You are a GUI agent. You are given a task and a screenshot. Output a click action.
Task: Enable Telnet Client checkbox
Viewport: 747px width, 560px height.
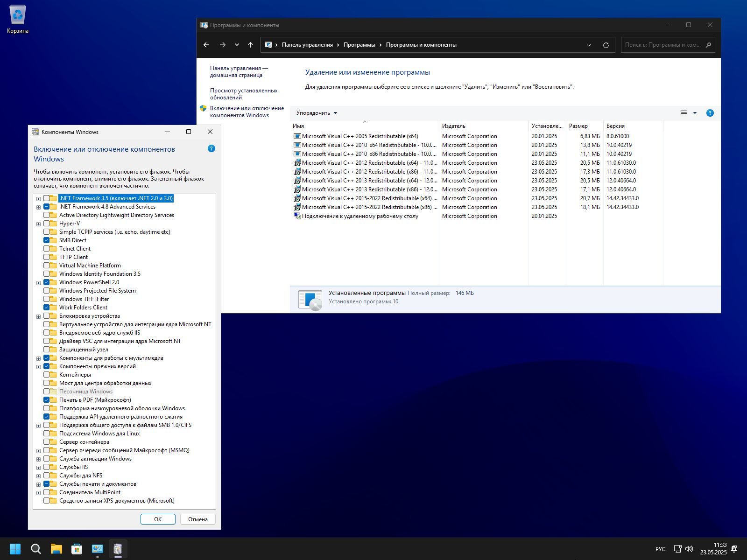(47, 249)
